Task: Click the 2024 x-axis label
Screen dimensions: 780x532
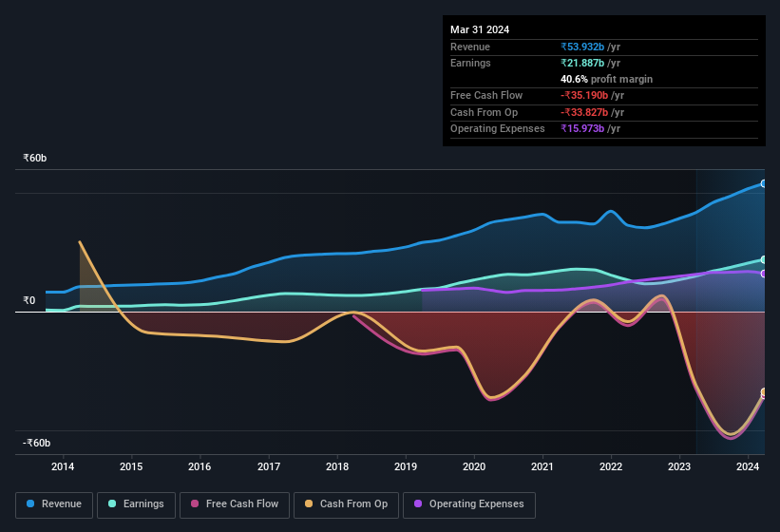Action: (x=748, y=466)
